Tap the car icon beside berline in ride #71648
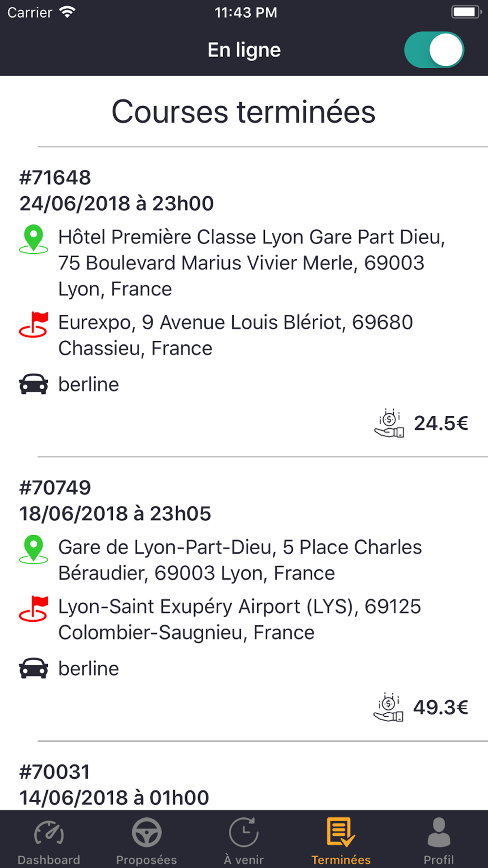This screenshot has height=868, width=488. (x=34, y=384)
